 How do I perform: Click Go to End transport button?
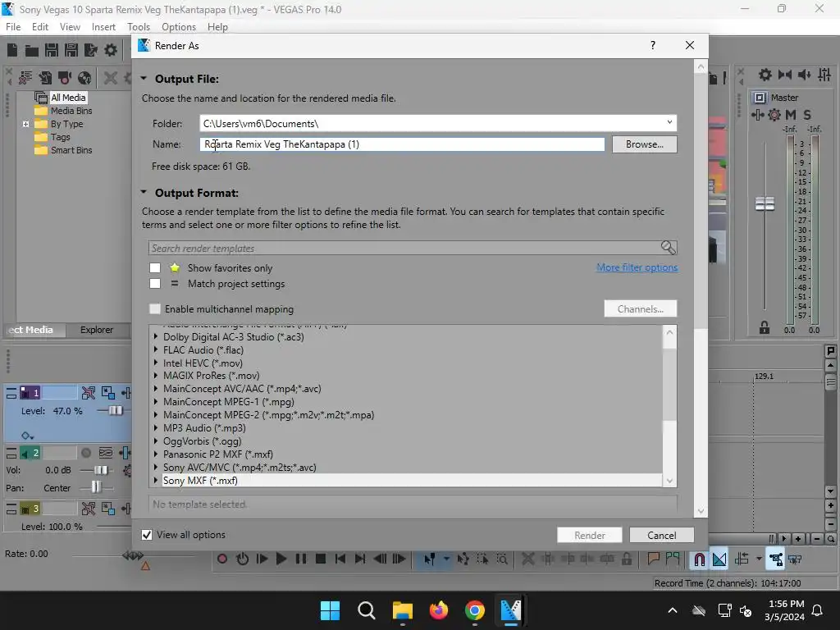(x=360, y=559)
